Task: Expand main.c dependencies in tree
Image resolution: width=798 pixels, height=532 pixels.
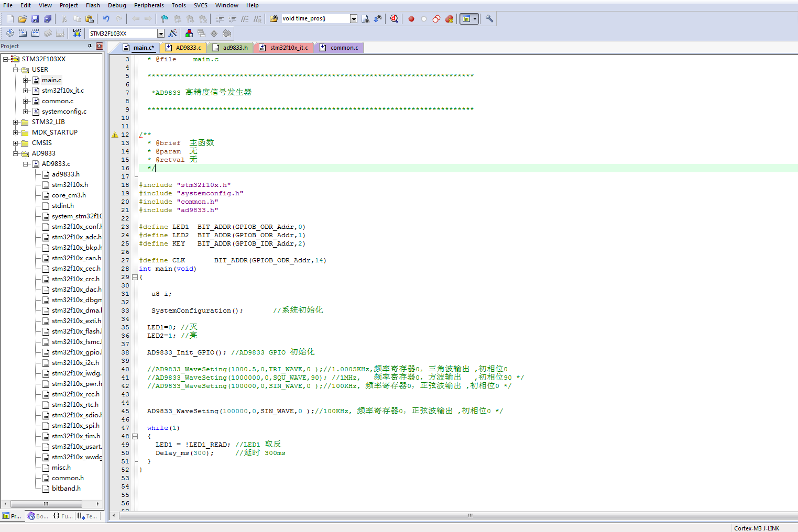Action: 25,80
